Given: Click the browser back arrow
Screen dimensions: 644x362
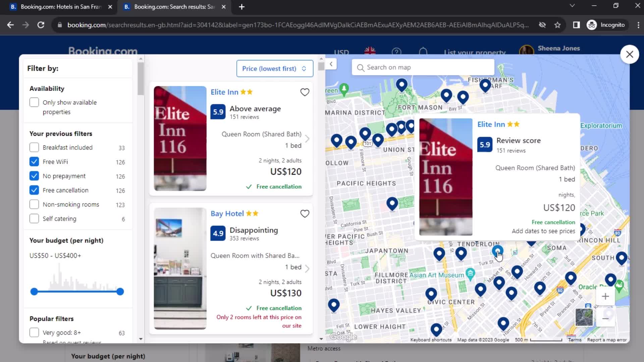Looking at the screenshot, I should (10, 25).
